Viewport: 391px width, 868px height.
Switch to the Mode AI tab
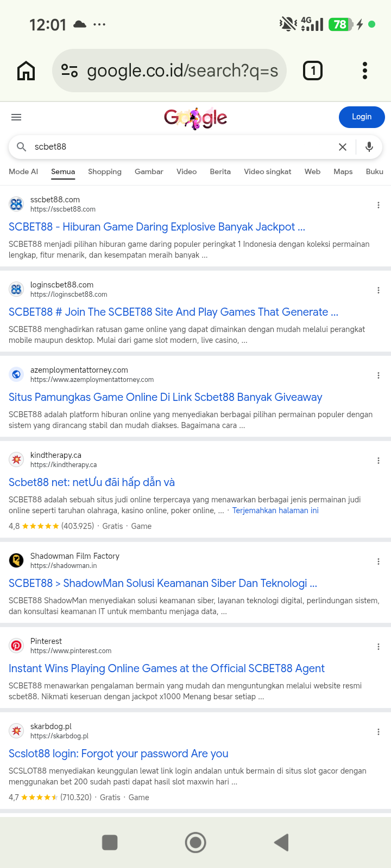[23, 171]
